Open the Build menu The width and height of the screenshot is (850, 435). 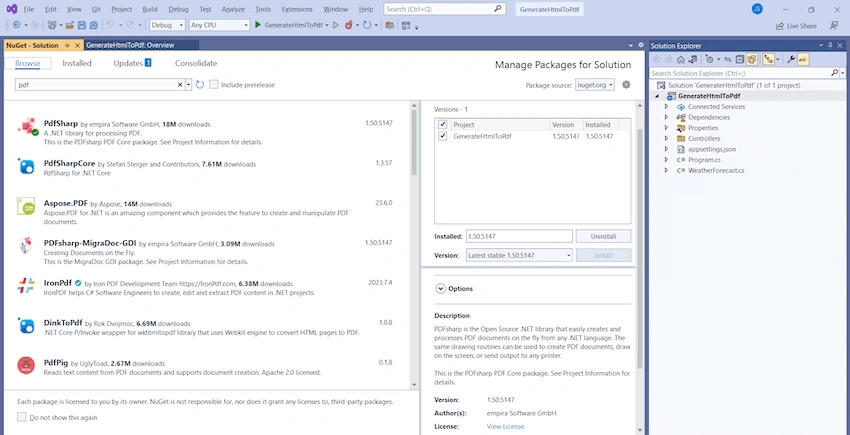click(150, 9)
